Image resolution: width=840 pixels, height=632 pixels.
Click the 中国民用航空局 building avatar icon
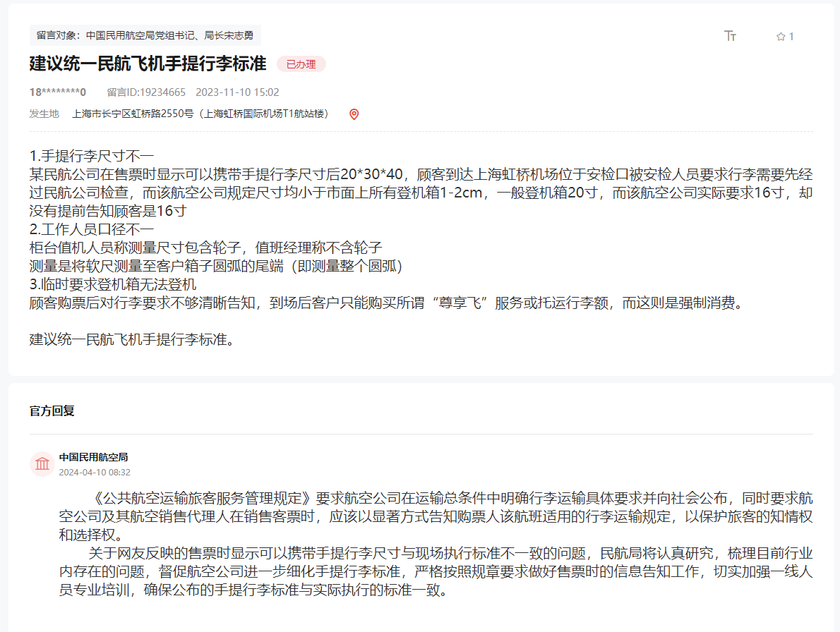point(42,464)
